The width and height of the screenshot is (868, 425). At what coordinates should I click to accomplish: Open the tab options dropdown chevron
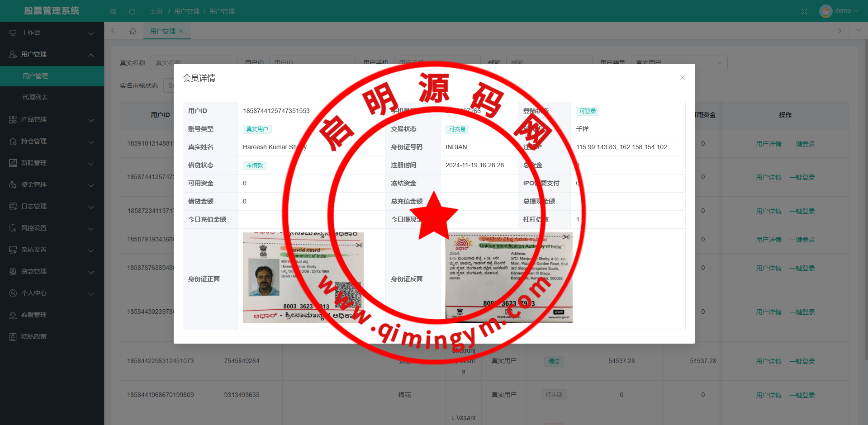point(858,30)
